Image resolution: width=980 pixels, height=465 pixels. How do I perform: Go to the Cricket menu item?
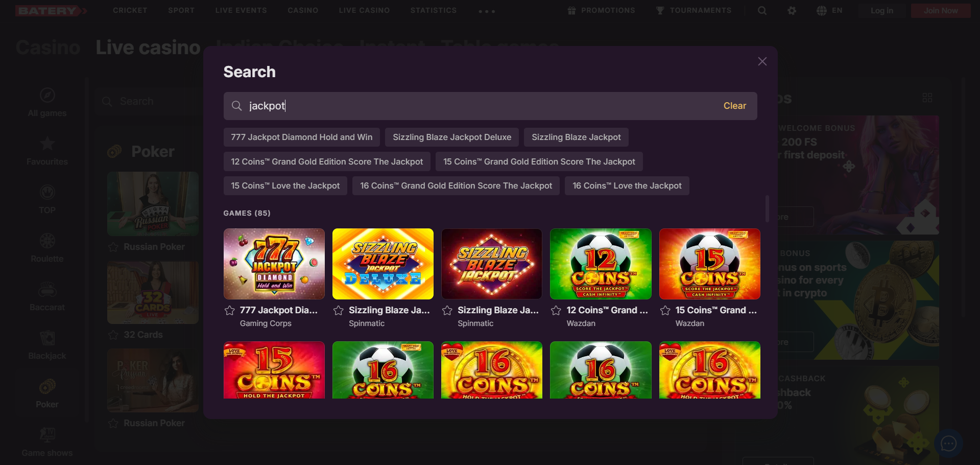[130, 11]
